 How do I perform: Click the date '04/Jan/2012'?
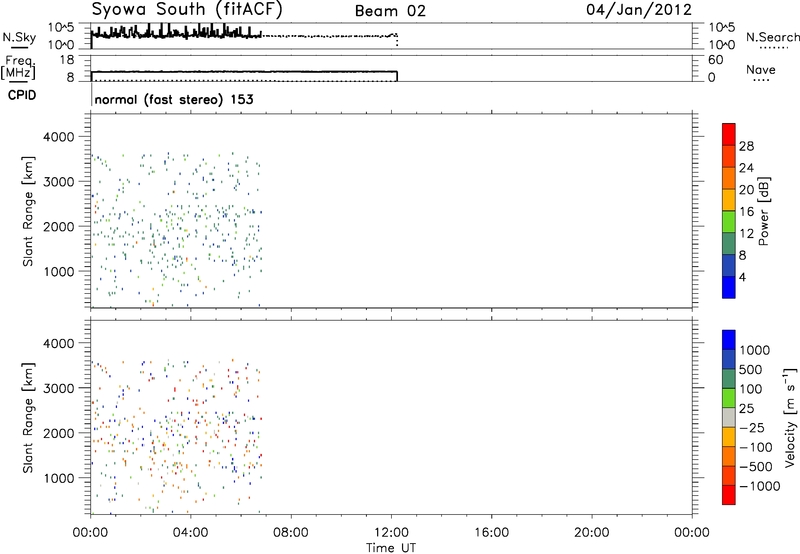pyautogui.click(x=639, y=10)
